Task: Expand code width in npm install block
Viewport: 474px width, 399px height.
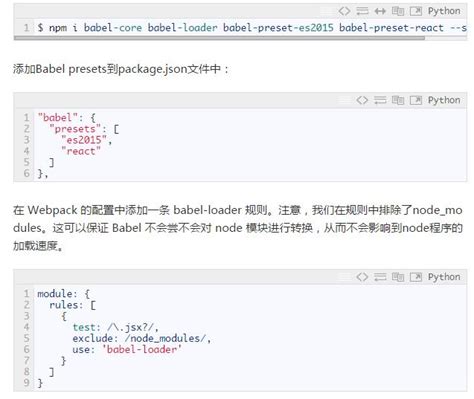Action: coord(380,11)
